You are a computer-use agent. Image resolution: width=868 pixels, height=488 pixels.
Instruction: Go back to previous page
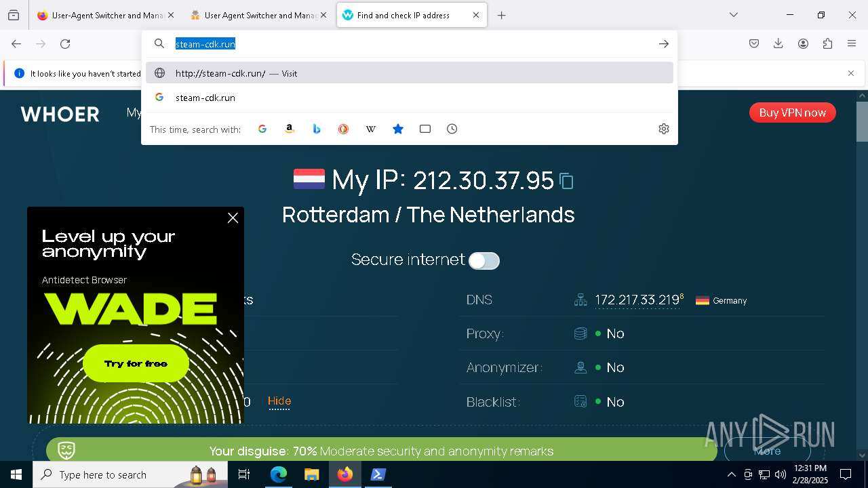pyautogui.click(x=16, y=44)
